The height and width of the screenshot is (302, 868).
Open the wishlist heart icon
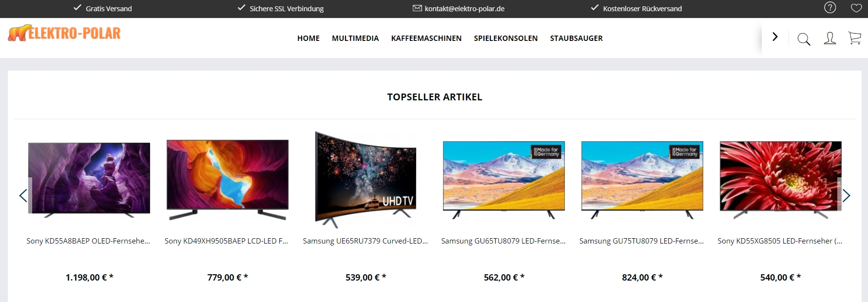tap(856, 8)
